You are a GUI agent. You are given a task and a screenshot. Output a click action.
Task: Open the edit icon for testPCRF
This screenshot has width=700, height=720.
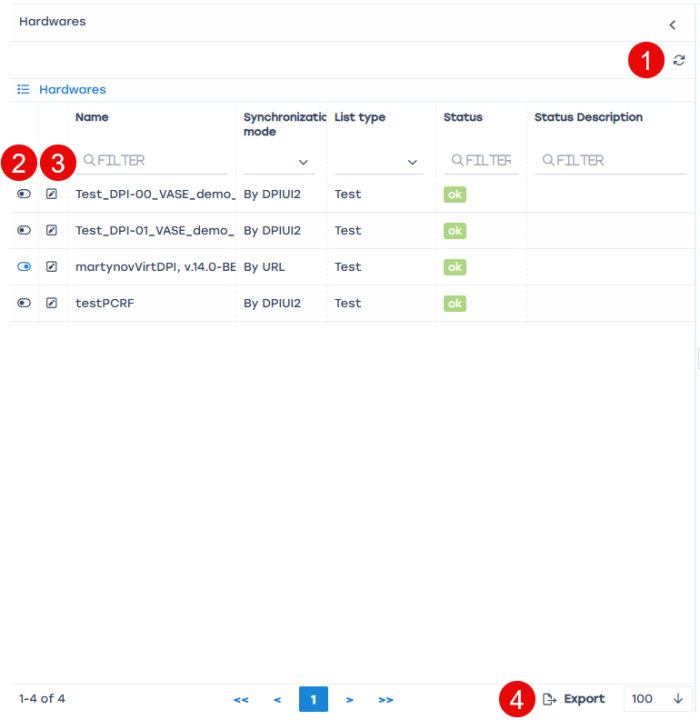coord(52,303)
